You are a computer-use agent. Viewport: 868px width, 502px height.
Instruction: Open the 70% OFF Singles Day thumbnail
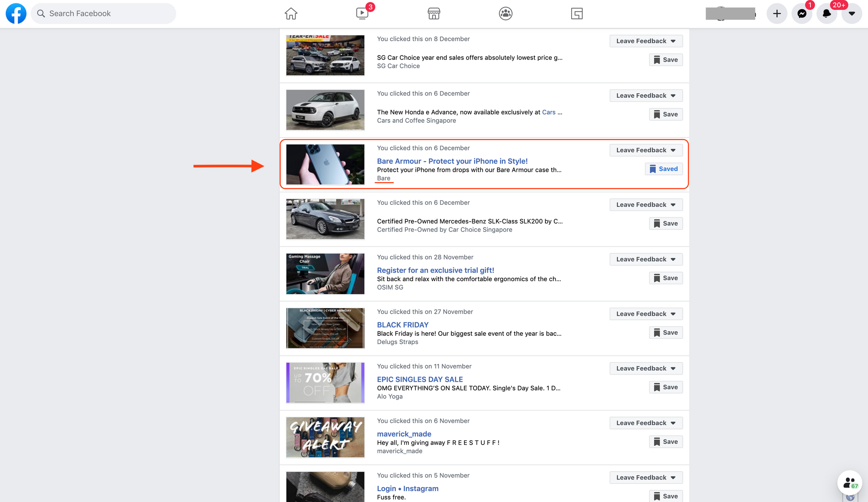325,383
